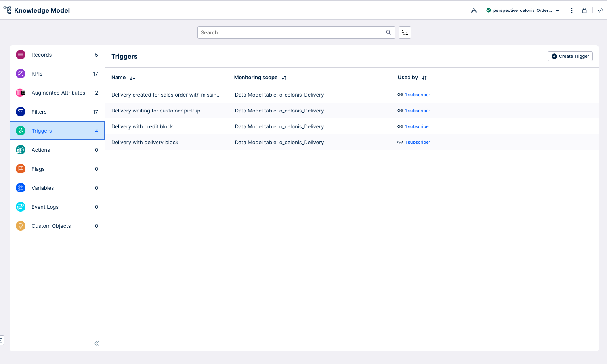Image resolution: width=607 pixels, height=364 pixels.
Task: Open the Actions section
Action: [x=57, y=150]
